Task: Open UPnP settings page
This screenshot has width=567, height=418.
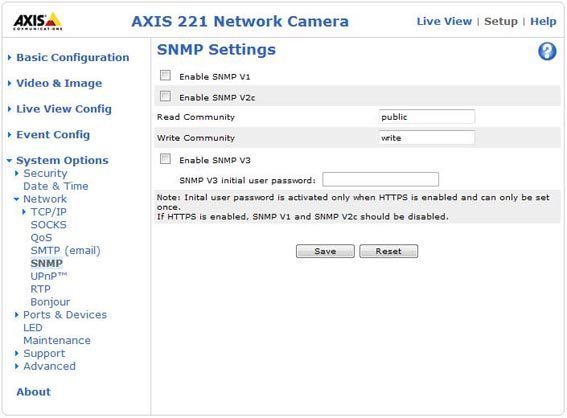Action: click(49, 276)
